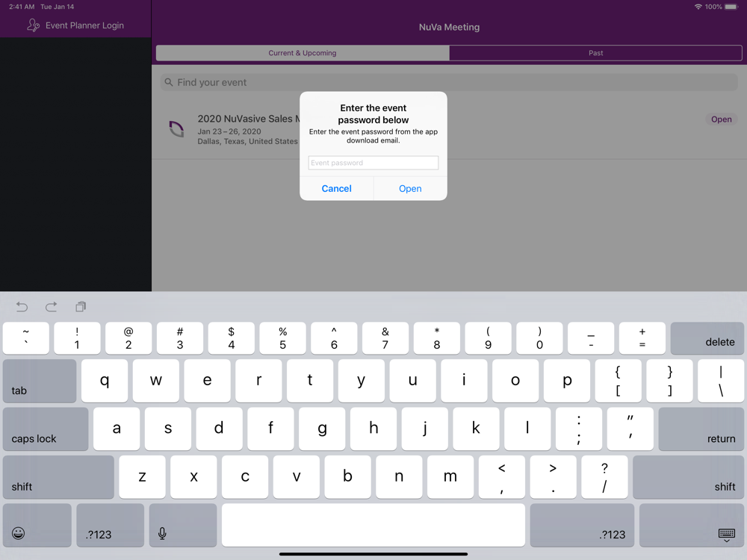
Task: Tap the letter p key
Action: pos(567,381)
